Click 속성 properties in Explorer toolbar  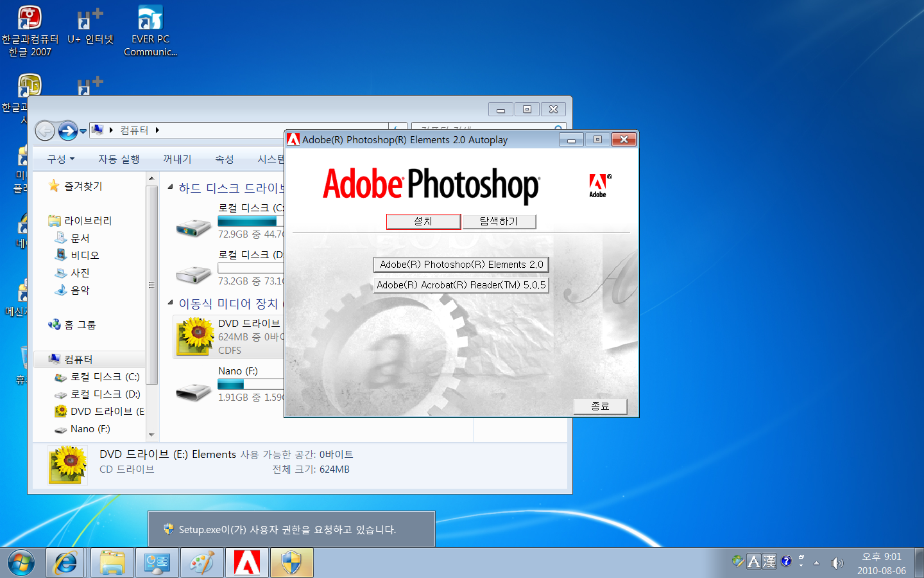click(225, 159)
